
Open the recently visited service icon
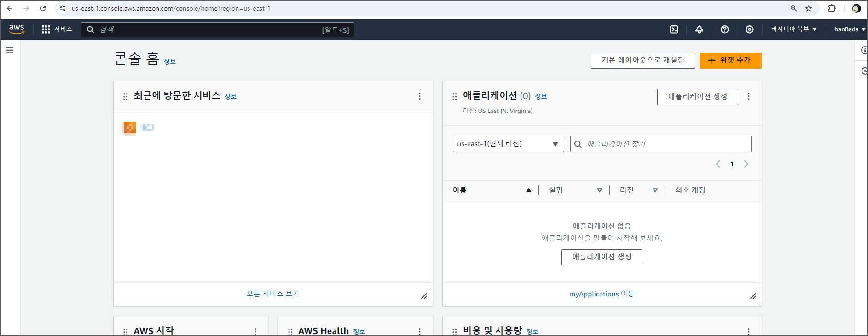(130, 128)
